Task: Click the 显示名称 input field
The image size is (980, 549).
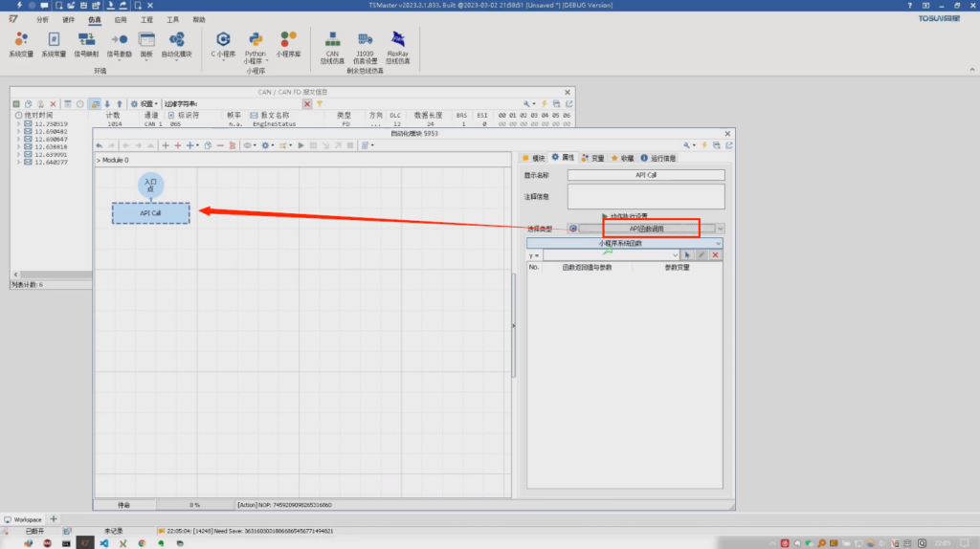Action: click(x=646, y=175)
